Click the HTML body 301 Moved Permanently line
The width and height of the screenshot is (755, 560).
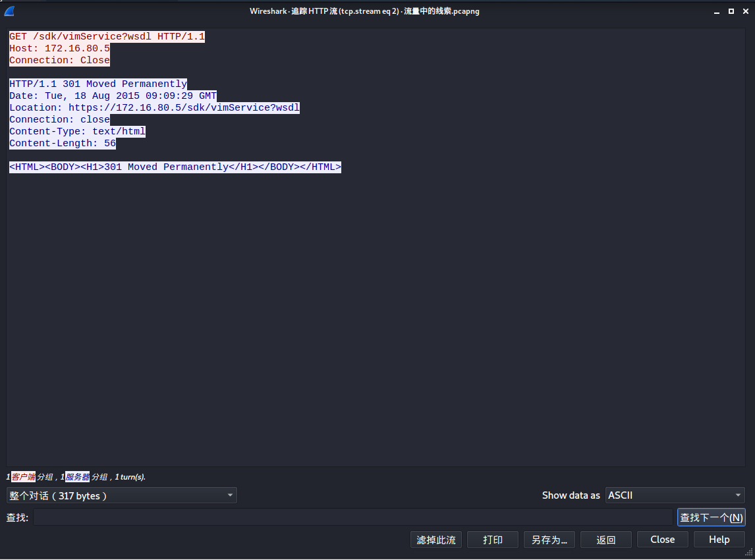[x=175, y=167]
